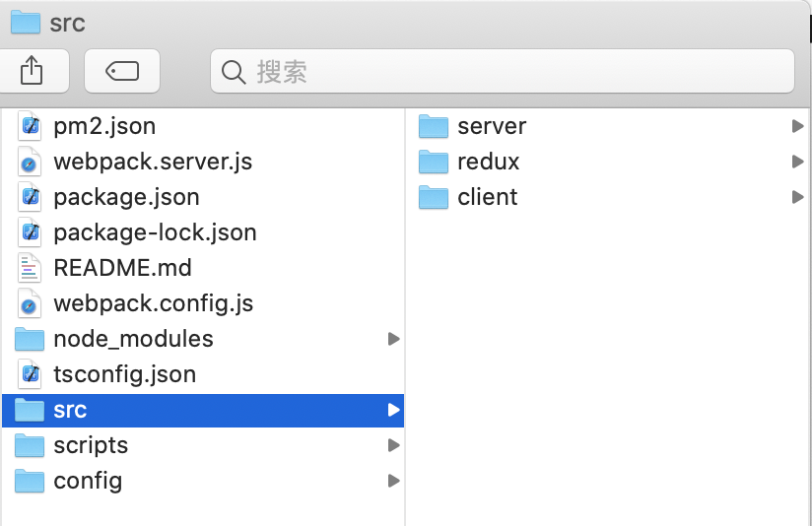Click the src folder icon in title bar
The height and width of the screenshot is (526, 812).
25,23
